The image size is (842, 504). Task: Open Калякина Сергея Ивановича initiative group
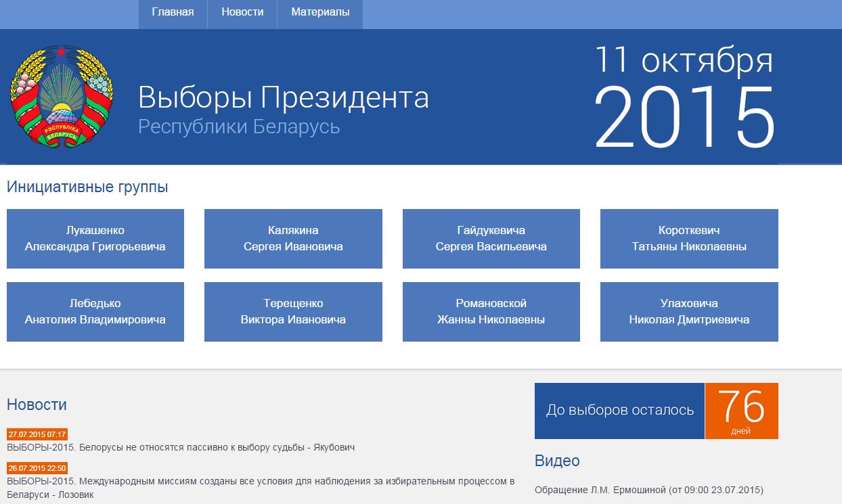pyautogui.click(x=293, y=239)
